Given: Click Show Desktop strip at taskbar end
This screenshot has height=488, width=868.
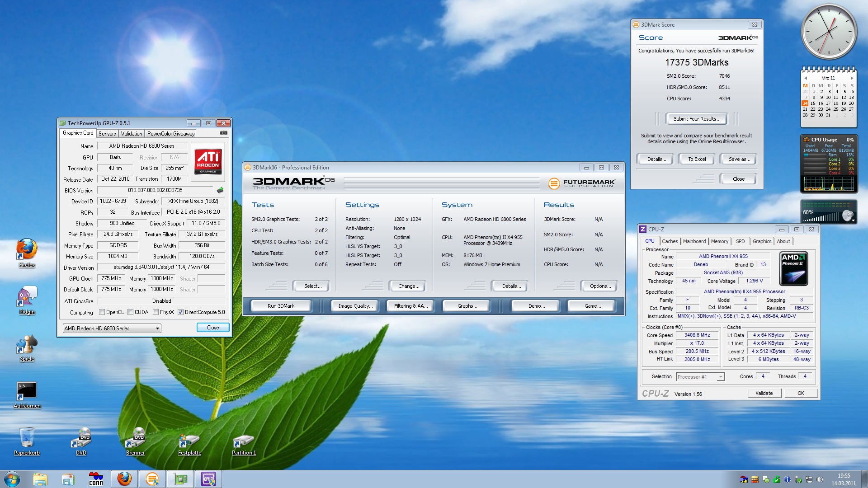Looking at the screenshot, I should point(864,479).
